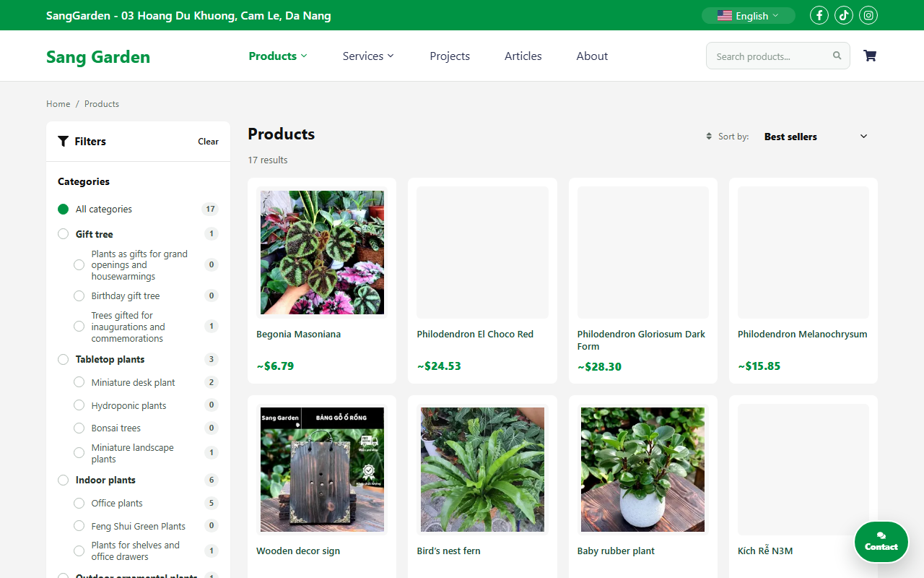Click the Philodendron Melanochrysum title
The width and height of the screenshot is (924, 578).
click(x=803, y=335)
